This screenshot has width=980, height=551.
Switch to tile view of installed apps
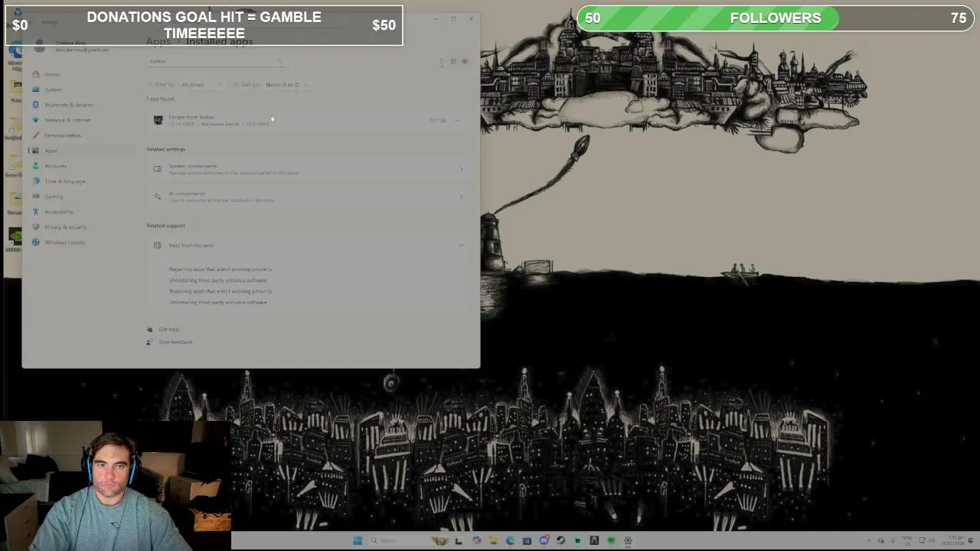point(464,62)
